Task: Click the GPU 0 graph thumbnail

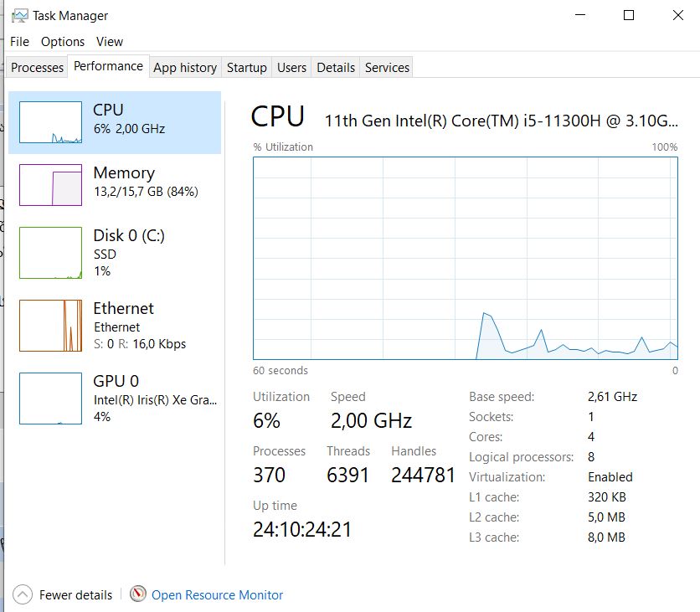Action: [x=51, y=399]
